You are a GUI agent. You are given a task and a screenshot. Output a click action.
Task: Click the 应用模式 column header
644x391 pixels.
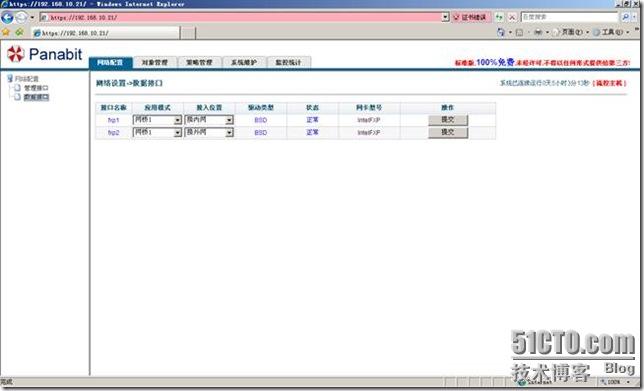(x=157, y=108)
